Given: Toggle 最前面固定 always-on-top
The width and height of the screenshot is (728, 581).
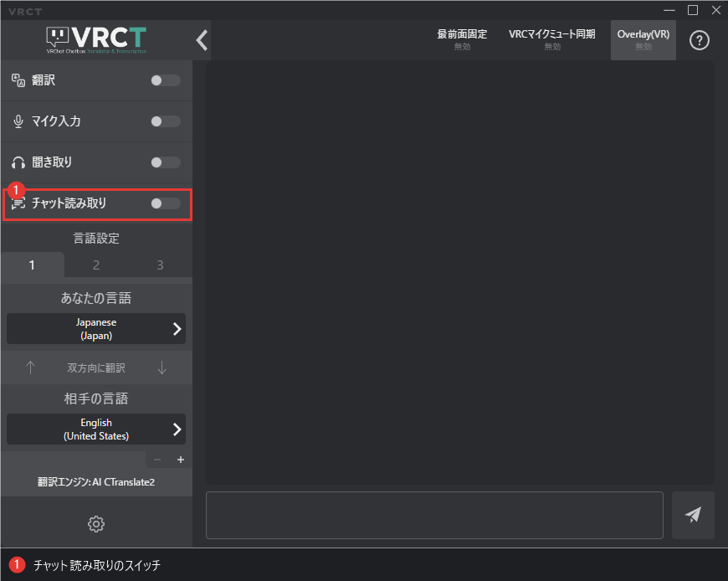Looking at the screenshot, I should click(462, 39).
